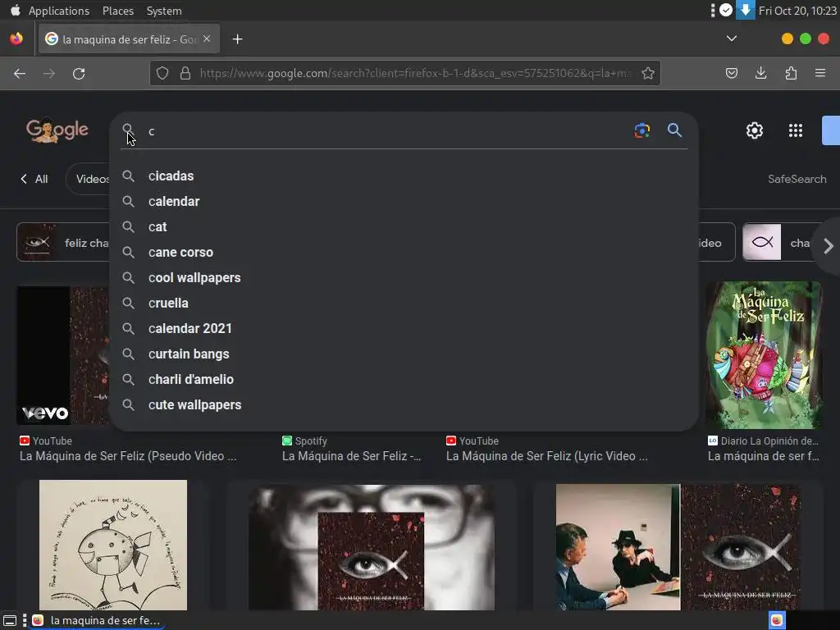The image size is (840, 630).
Task: Choose the 'calendar 2021' suggestion
Action: [404, 328]
